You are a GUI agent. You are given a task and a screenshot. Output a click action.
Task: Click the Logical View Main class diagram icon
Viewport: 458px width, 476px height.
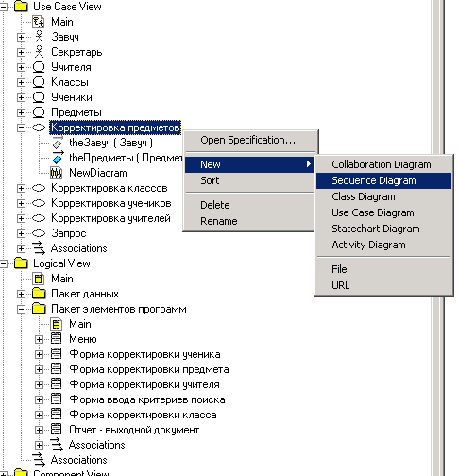(39, 279)
